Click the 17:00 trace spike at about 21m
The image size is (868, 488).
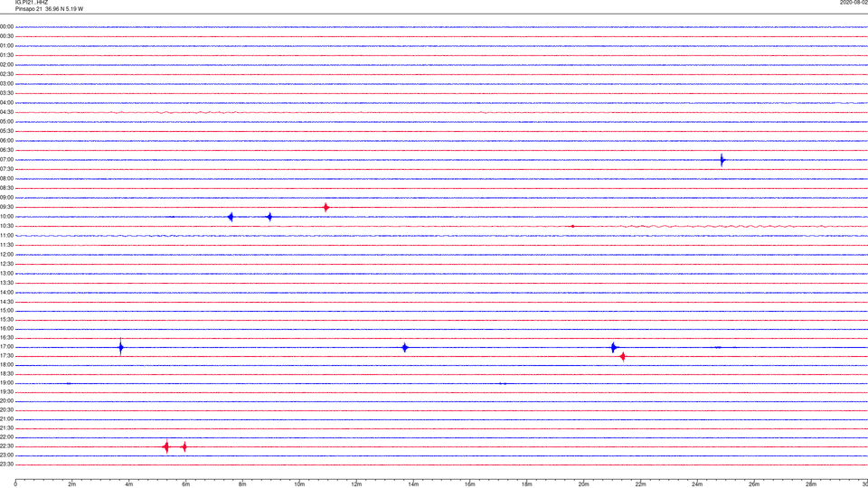(x=613, y=347)
